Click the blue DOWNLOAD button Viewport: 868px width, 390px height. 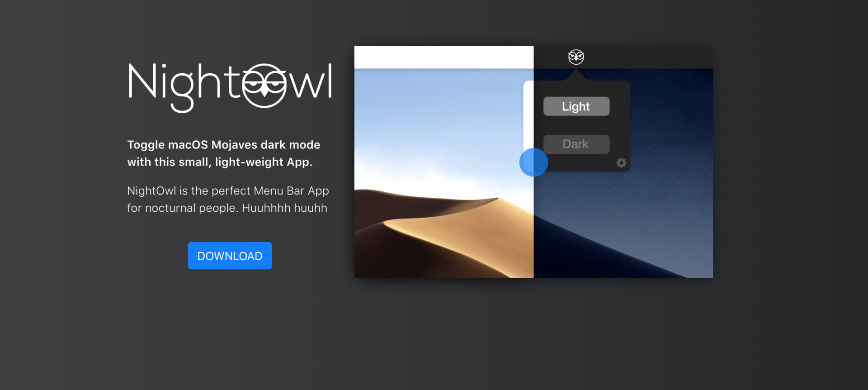230,256
